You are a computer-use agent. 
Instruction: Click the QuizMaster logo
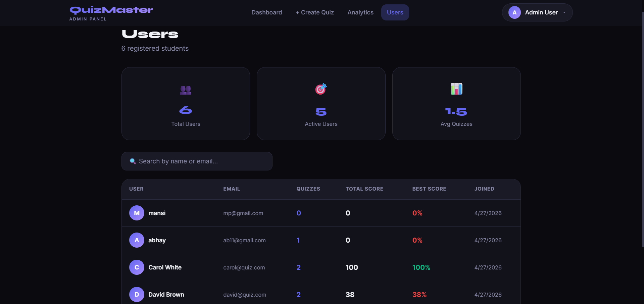111,10
